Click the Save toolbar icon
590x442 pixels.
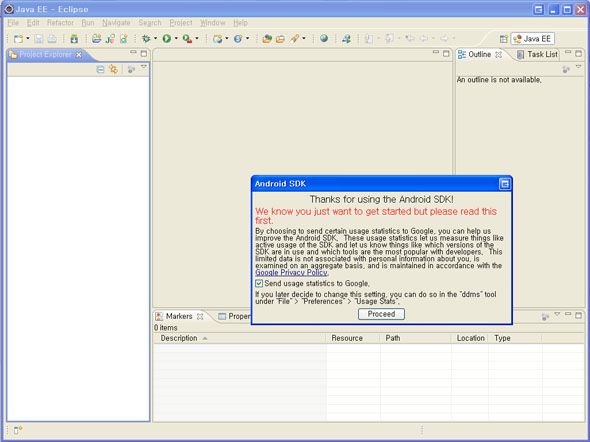38,39
